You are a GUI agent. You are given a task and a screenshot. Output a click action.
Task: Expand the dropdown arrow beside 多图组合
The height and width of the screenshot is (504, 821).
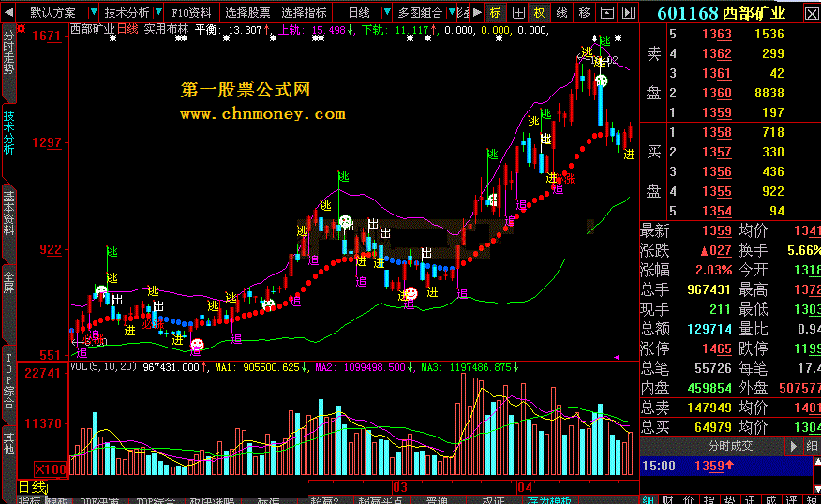[452, 12]
